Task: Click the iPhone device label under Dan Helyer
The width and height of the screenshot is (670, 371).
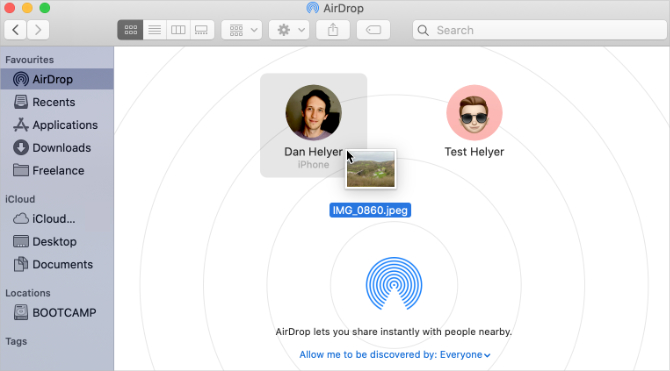Action: pos(314,165)
